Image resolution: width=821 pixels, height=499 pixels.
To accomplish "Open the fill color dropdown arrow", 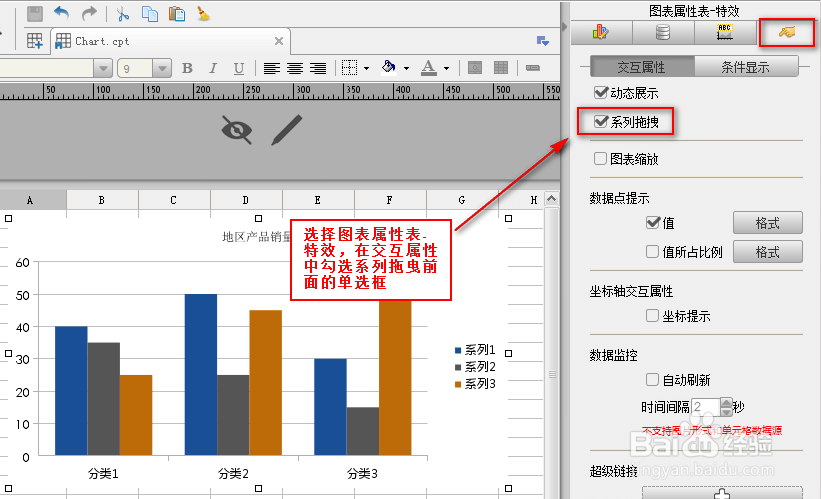I will point(406,68).
